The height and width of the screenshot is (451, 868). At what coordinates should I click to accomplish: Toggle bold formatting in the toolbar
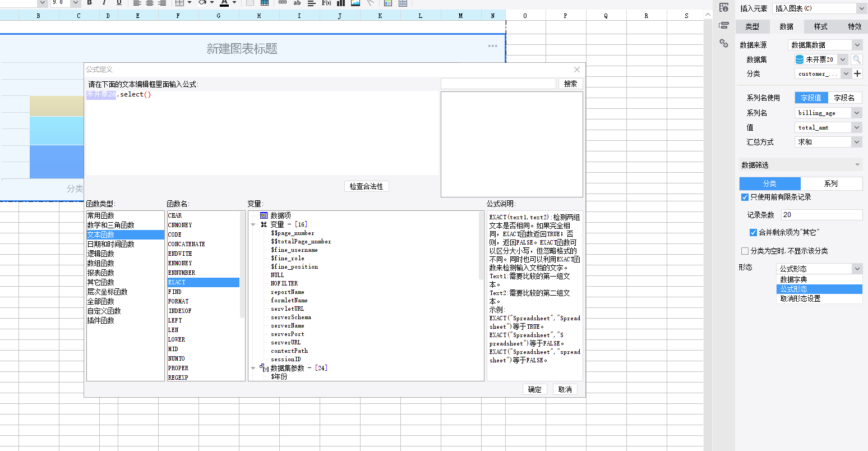(90, 3)
